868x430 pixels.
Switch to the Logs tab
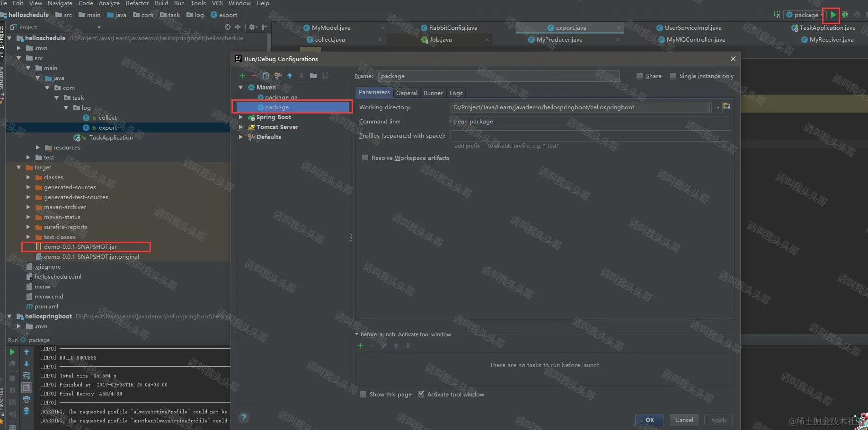456,93
